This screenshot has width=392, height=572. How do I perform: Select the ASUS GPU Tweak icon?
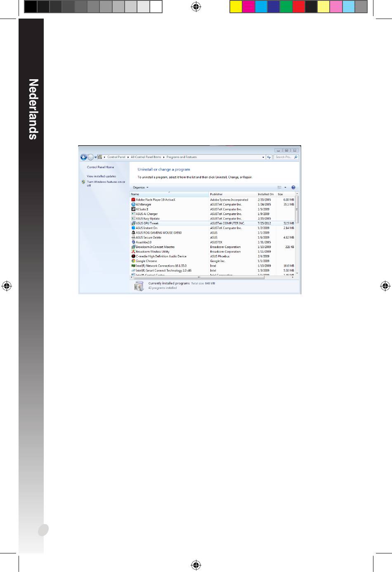coord(133,223)
